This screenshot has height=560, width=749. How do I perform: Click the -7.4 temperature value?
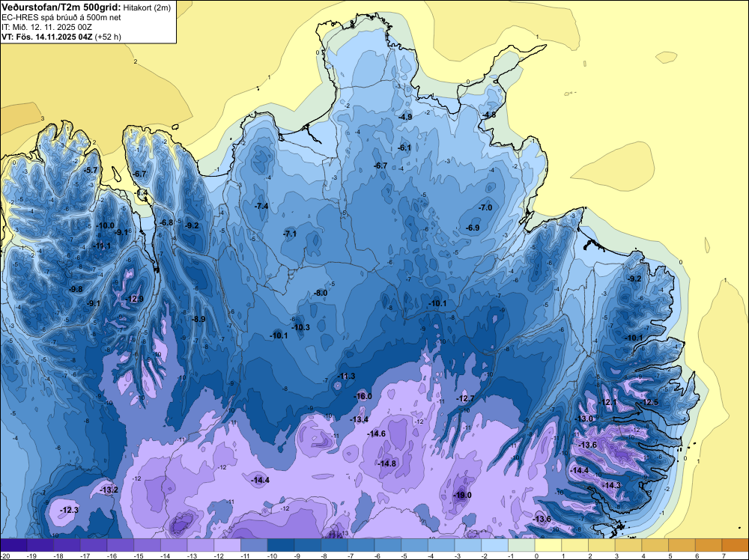click(x=261, y=206)
